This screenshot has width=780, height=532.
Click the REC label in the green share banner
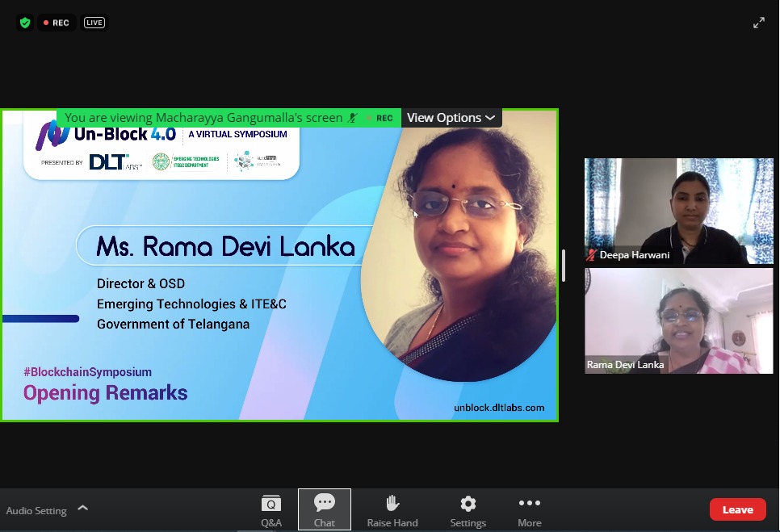pyautogui.click(x=384, y=119)
